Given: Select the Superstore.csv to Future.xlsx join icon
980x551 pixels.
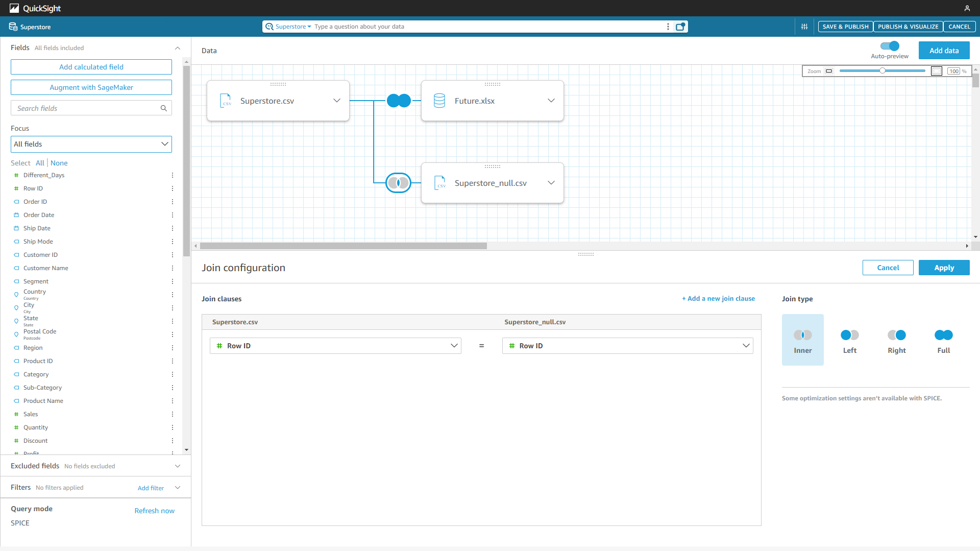Looking at the screenshot, I should pyautogui.click(x=399, y=101).
